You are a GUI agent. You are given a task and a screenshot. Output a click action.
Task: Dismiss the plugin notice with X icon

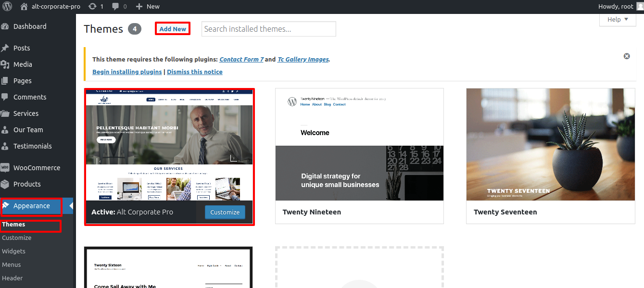coord(627,56)
